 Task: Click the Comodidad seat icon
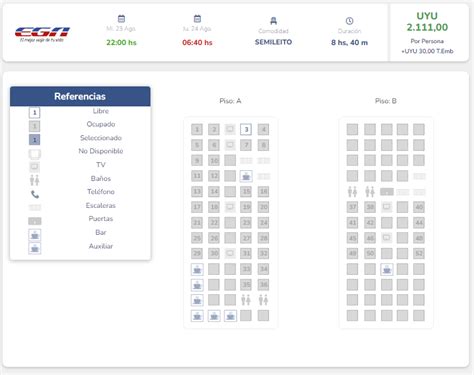click(273, 21)
